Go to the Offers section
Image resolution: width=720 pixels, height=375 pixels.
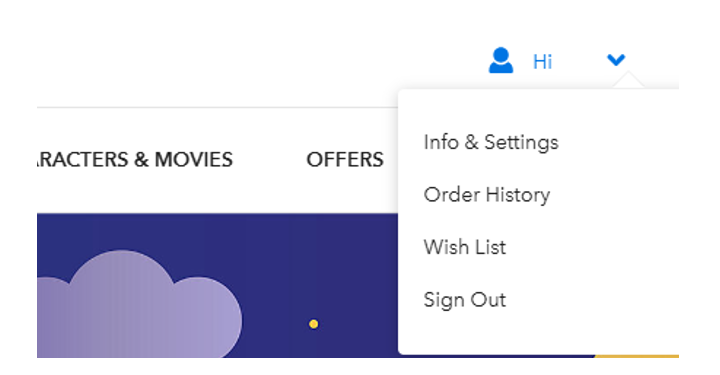click(x=345, y=160)
